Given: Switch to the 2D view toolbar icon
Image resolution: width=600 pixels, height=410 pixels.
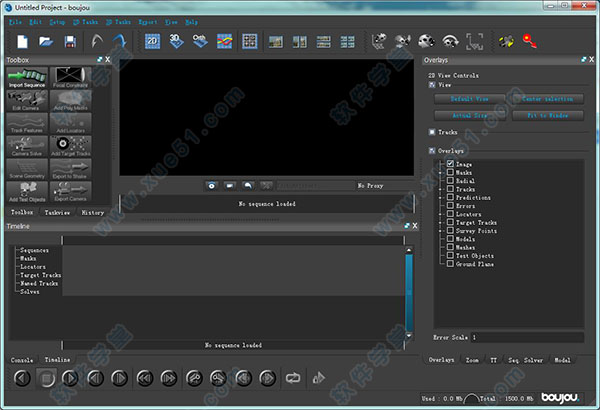Looking at the screenshot, I should pyautogui.click(x=152, y=41).
